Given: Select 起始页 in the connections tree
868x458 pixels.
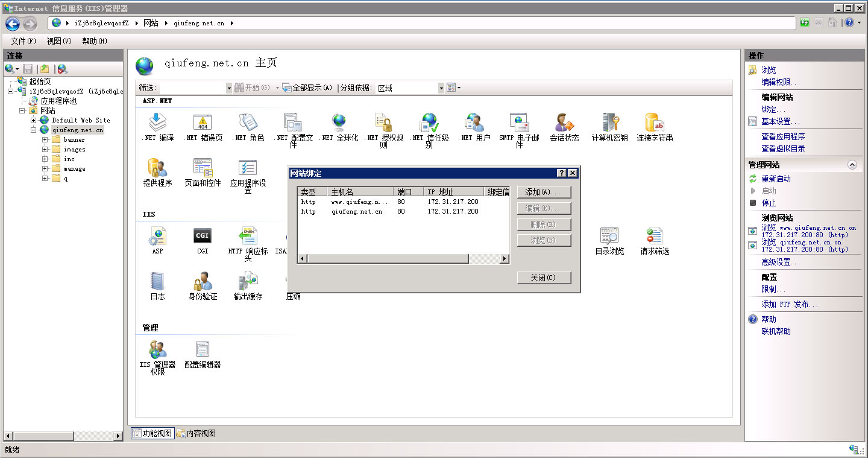Looking at the screenshot, I should coord(40,81).
